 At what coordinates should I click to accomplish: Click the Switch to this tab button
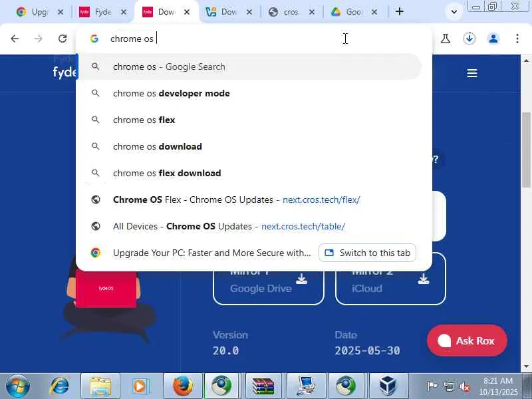(x=368, y=253)
